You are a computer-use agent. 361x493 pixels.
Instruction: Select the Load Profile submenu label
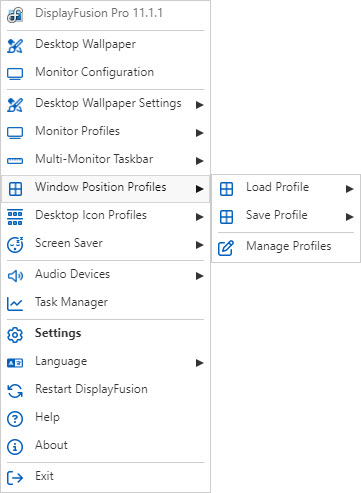click(277, 187)
